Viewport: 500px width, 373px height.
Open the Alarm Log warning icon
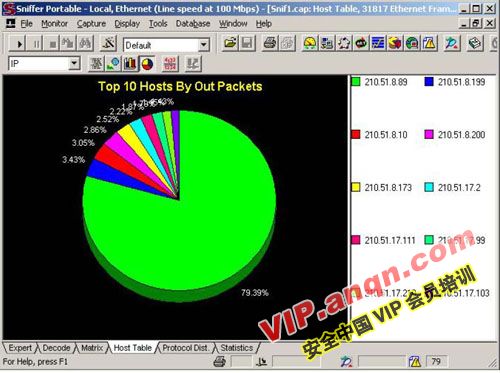[x=430, y=43]
